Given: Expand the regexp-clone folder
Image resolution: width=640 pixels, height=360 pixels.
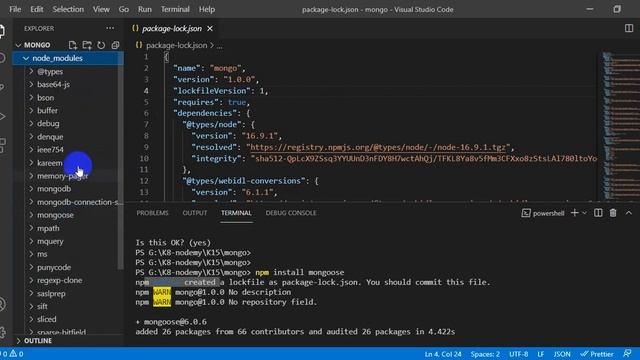Looking at the screenshot, I should point(60,280).
